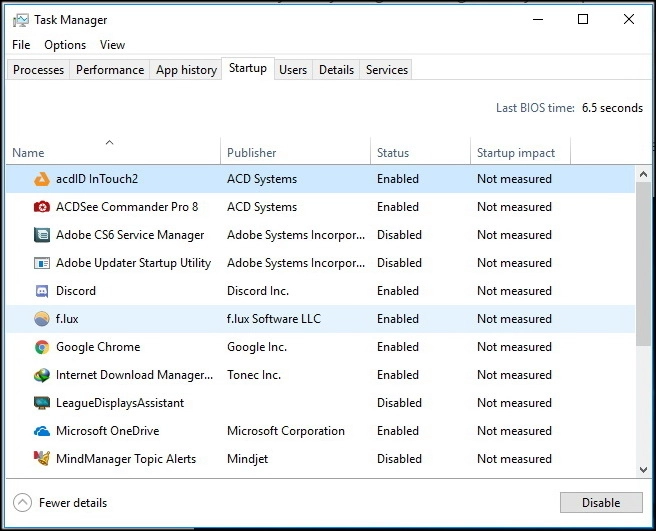Click the Google Chrome logo icon
656x531 pixels.
tap(42, 347)
